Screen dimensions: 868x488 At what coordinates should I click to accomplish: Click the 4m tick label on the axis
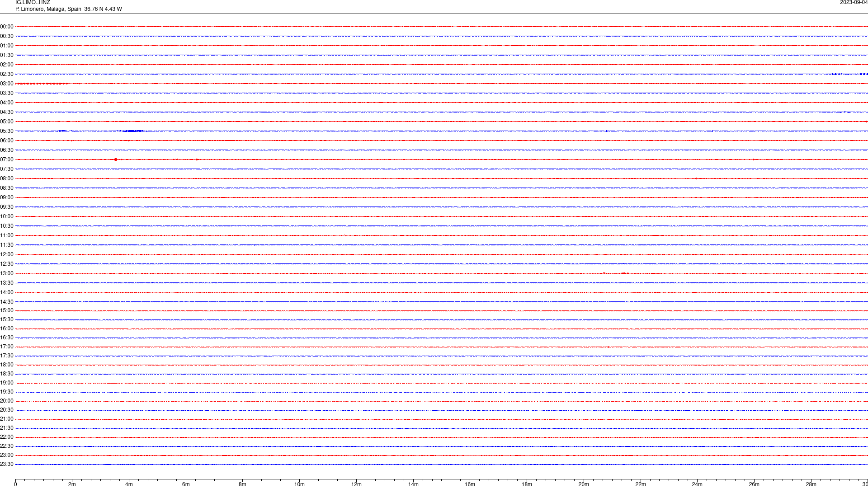click(129, 484)
